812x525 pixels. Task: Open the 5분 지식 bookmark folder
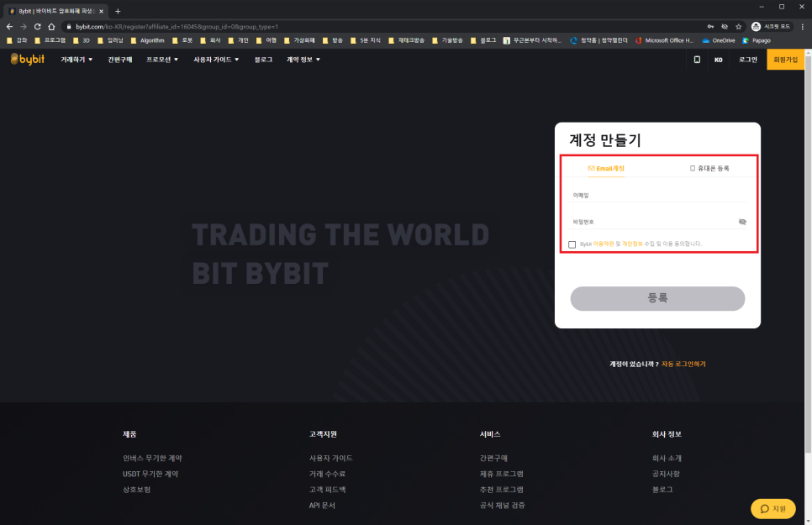pos(366,40)
